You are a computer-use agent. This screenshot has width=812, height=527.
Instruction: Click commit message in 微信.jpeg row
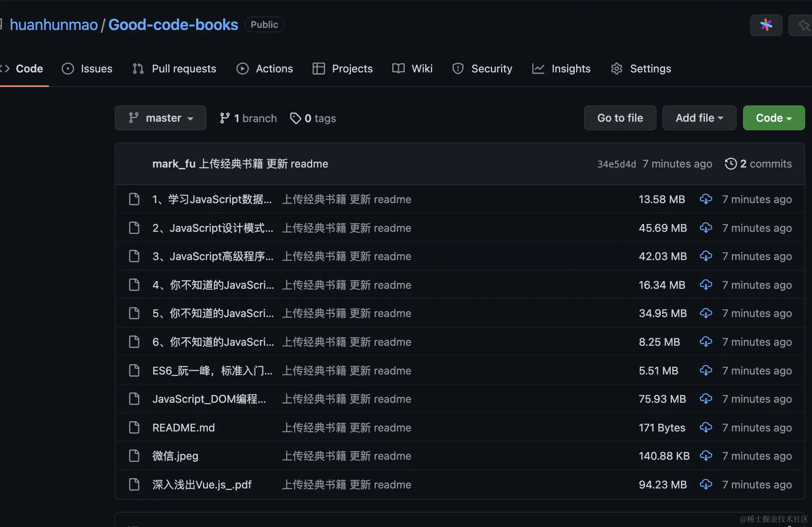tap(346, 456)
